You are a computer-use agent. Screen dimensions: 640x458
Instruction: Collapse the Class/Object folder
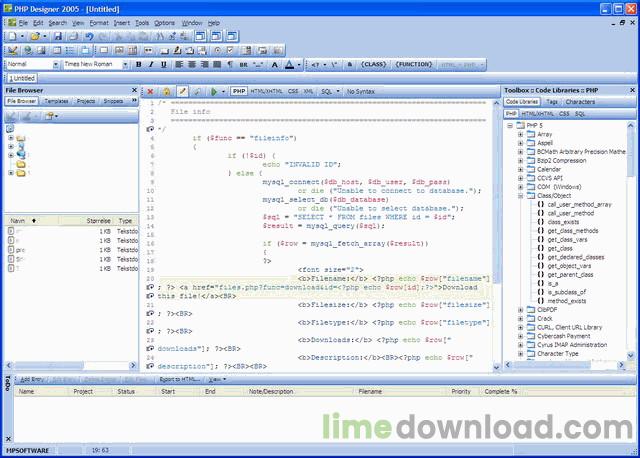click(x=520, y=196)
